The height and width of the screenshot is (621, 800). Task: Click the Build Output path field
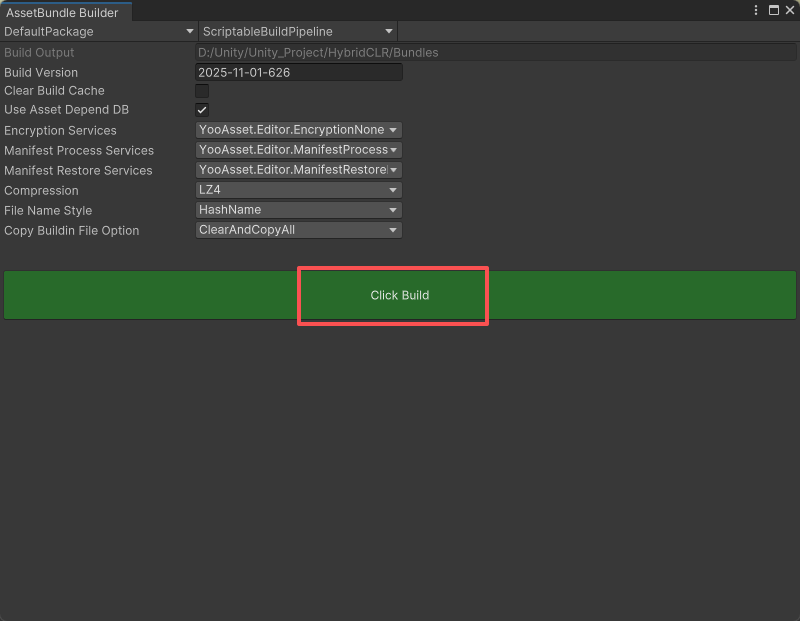pyautogui.click(x=495, y=53)
